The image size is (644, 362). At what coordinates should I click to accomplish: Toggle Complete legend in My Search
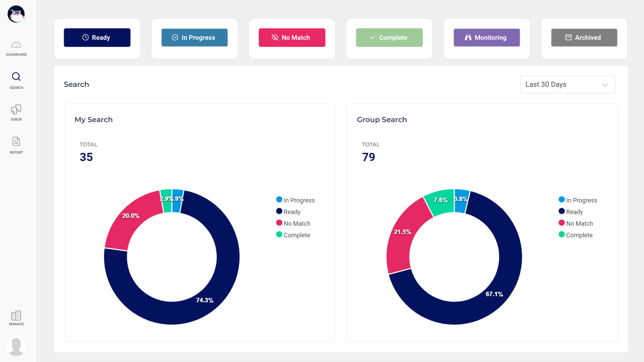tap(293, 235)
